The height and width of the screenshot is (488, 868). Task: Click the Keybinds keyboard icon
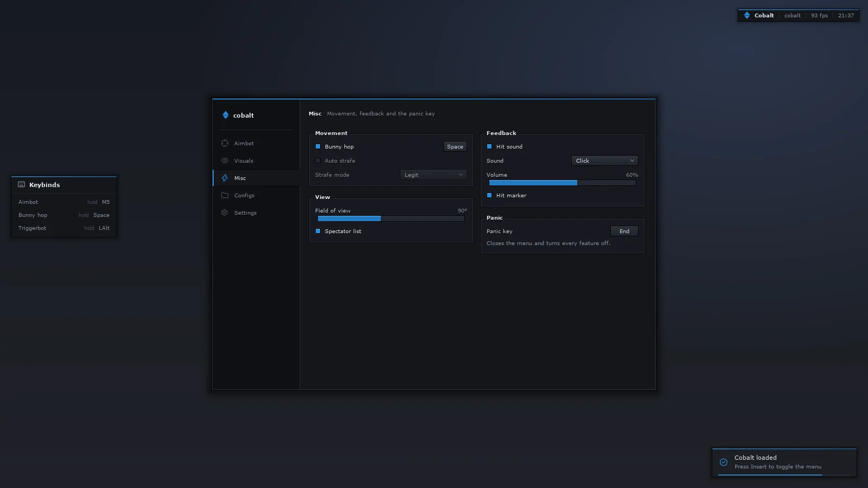pos(22,184)
